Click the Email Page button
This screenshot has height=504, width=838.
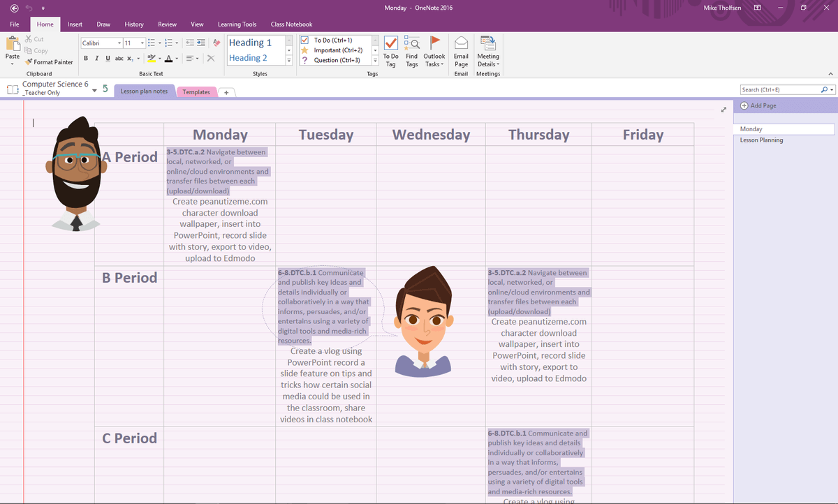461,51
